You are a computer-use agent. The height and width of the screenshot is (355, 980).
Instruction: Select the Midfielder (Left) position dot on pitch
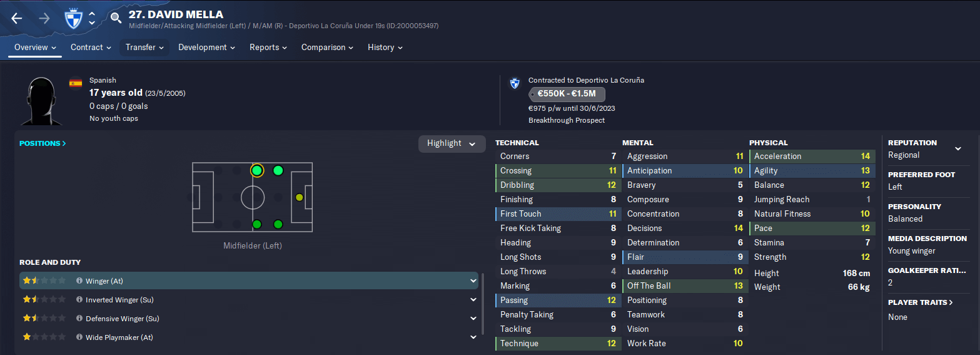pos(256,170)
